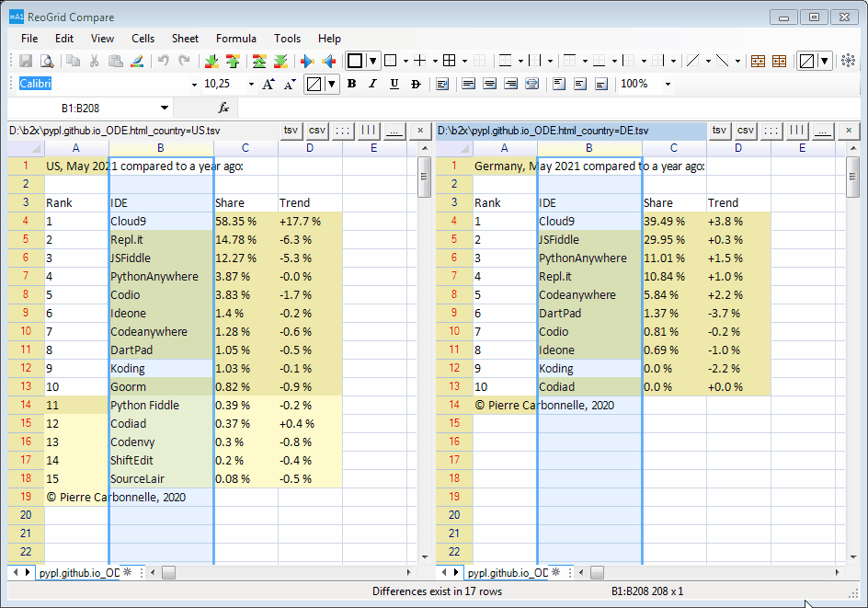This screenshot has width=868, height=608.
Task: Toggle vertical align top
Action: [x=559, y=85]
